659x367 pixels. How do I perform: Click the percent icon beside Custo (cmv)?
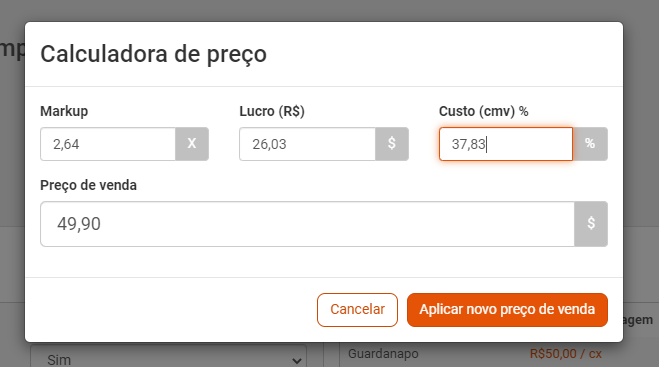tap(590, 144)
